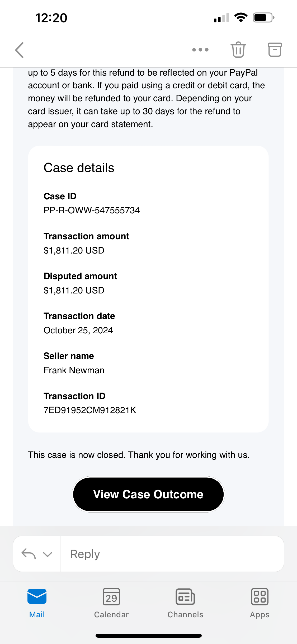Tap the reply arrow icon

point(29,554)
